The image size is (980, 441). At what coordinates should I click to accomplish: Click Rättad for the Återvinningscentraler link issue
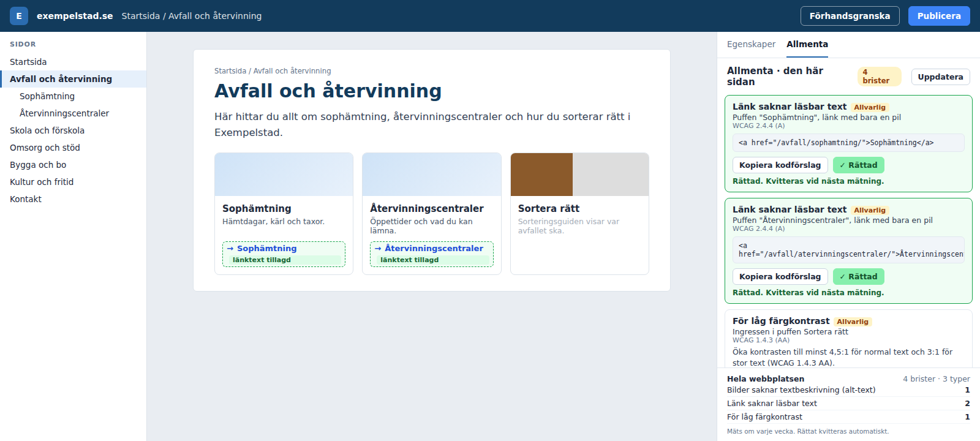(x=858, y=277)
